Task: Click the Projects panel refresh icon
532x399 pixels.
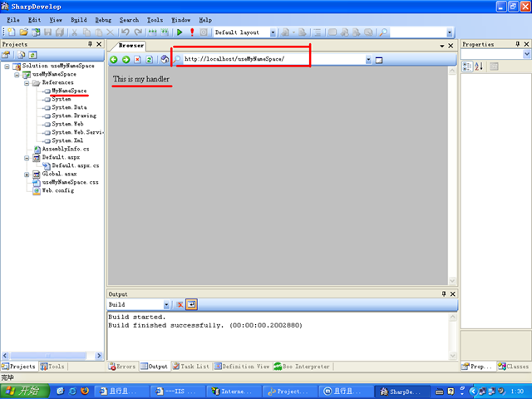Action: [32, 55]
